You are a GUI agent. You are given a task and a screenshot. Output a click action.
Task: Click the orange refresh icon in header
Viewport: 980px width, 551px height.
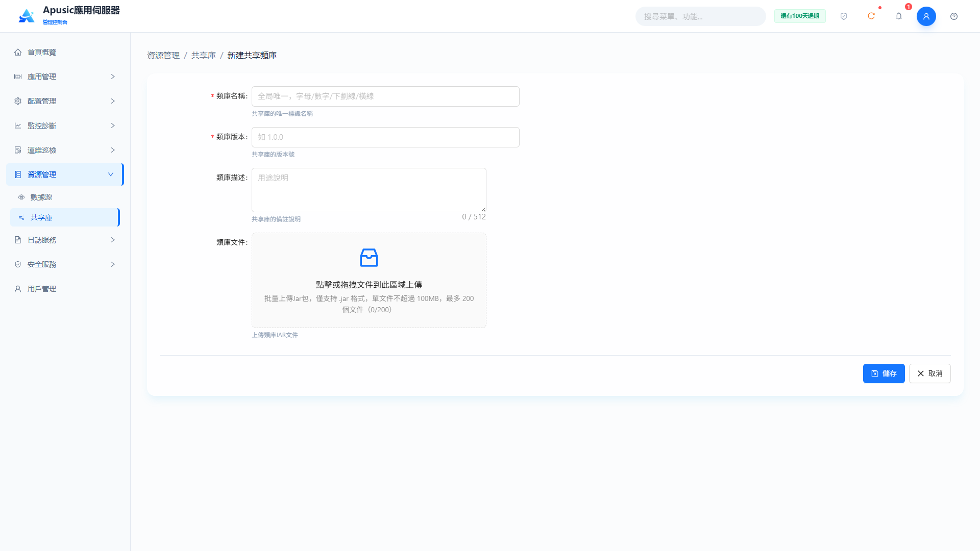(x=871, y=16)
